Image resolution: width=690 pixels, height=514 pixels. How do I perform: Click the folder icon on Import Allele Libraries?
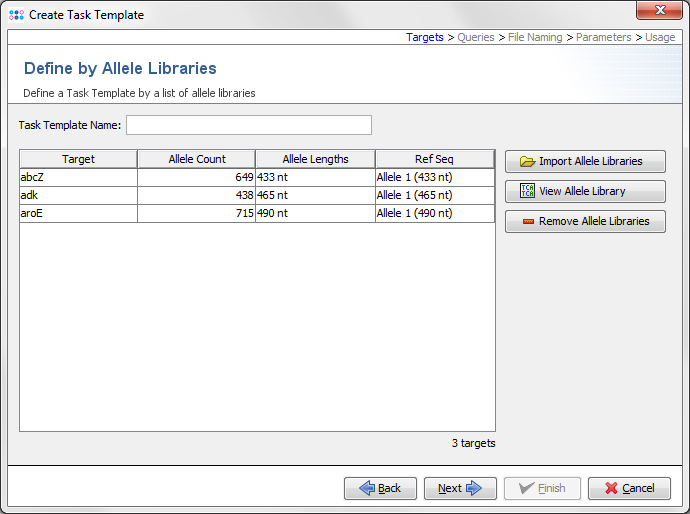527,161
